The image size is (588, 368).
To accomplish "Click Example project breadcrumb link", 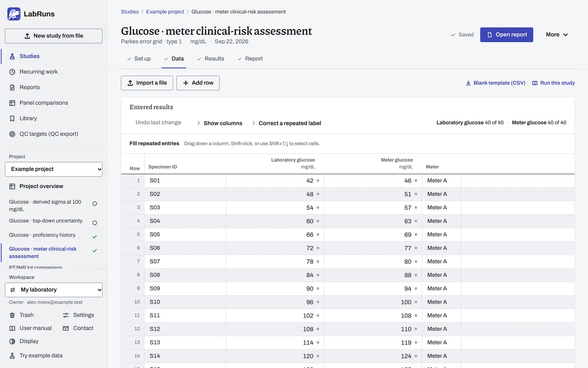I will [x=165, y=12].
